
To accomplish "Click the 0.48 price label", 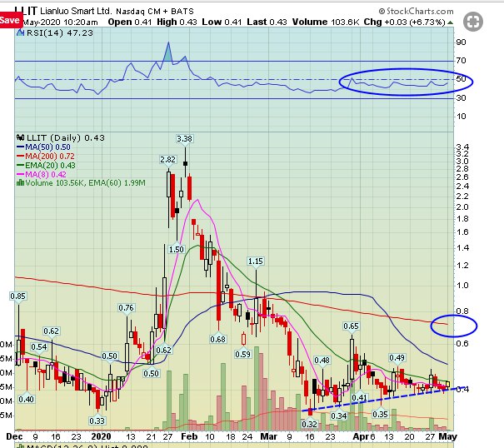I will click(322, 361).
